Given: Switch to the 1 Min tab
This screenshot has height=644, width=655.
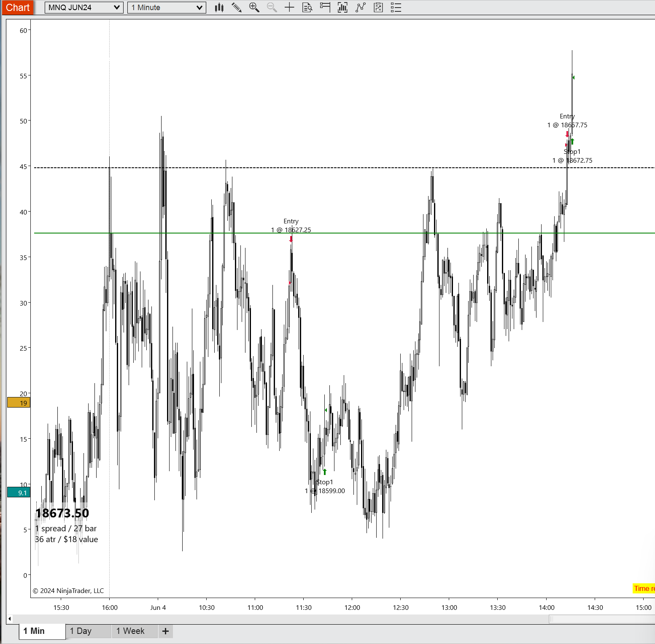Looking at the screenshot, I should [x=42, y=631].
